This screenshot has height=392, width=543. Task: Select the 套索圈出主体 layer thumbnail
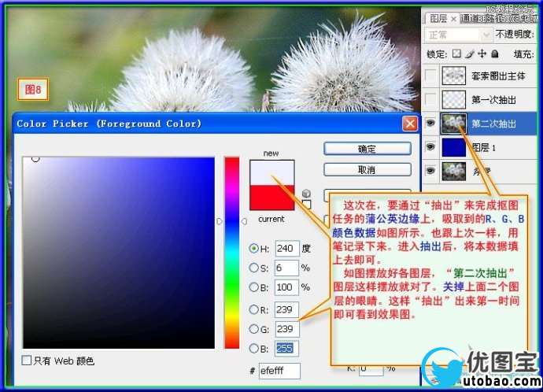tap(453, 76)
